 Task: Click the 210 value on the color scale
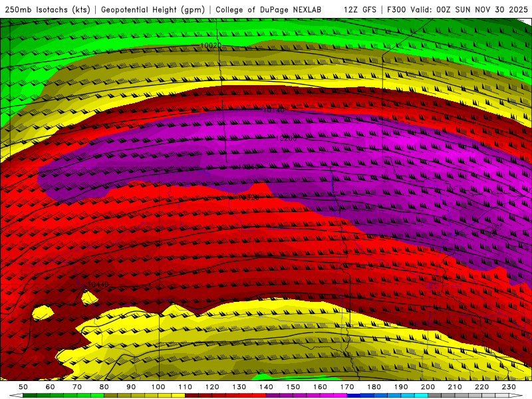point(455,387)
